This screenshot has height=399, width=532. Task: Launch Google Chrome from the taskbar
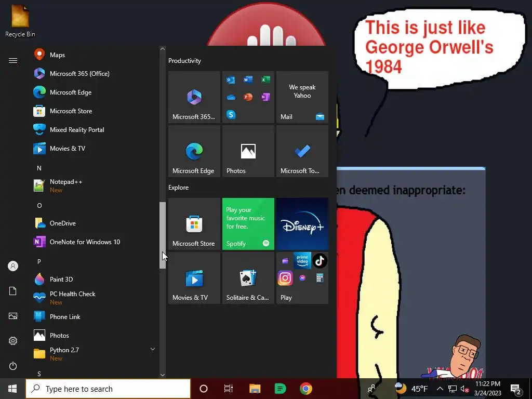point(305,389)
